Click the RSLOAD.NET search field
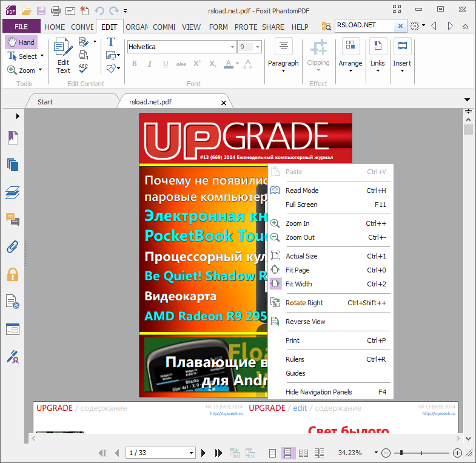The image size is (476, 463). tap(364, 25)
